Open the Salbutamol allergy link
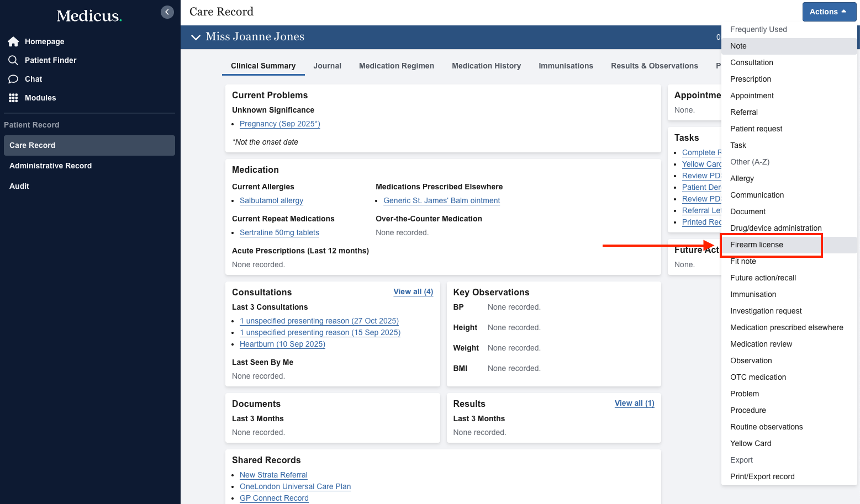 (271, 200)
